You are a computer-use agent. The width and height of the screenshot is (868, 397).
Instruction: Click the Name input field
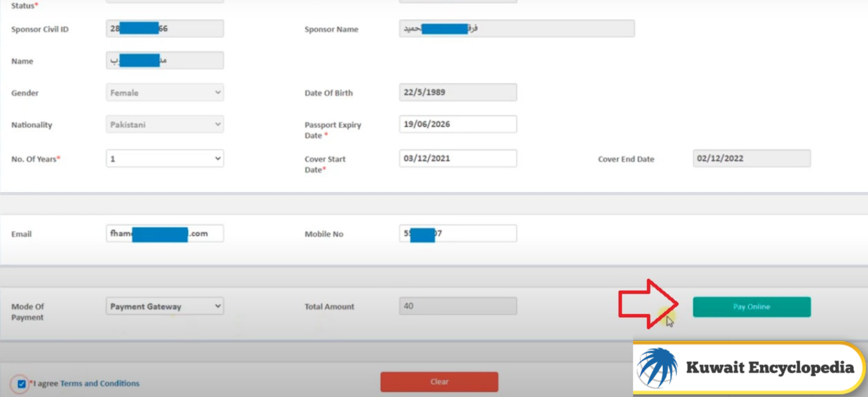(x=164, y=60)
